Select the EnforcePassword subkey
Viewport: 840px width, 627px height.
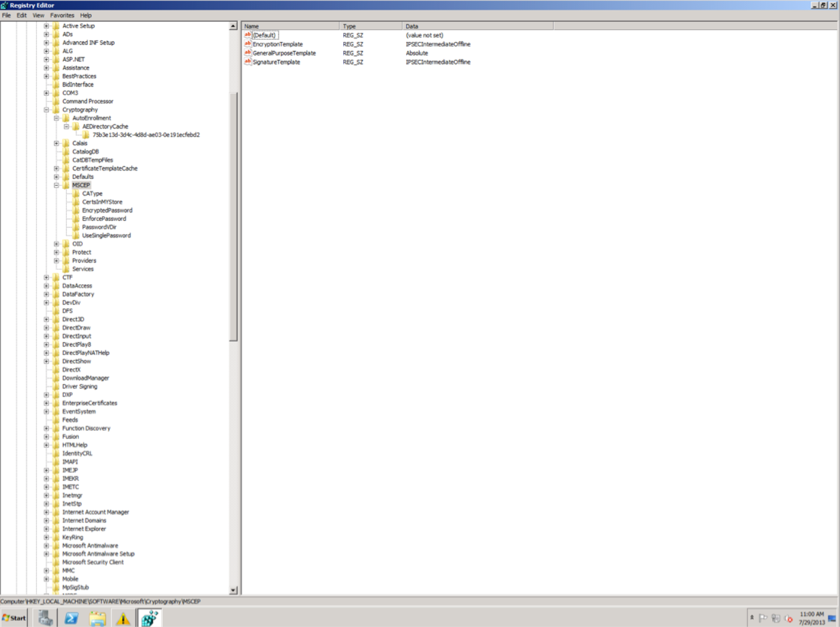pos(104,219)
